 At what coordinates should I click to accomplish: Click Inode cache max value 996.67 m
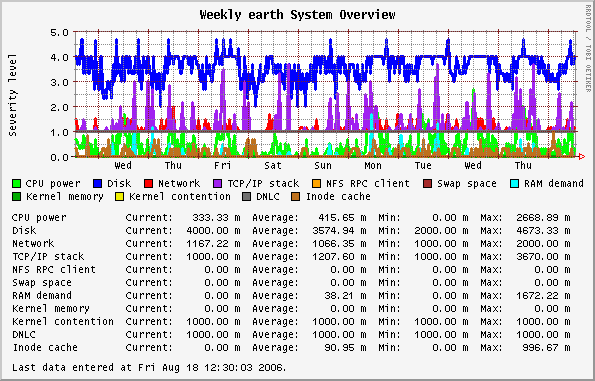click(546, 347)
